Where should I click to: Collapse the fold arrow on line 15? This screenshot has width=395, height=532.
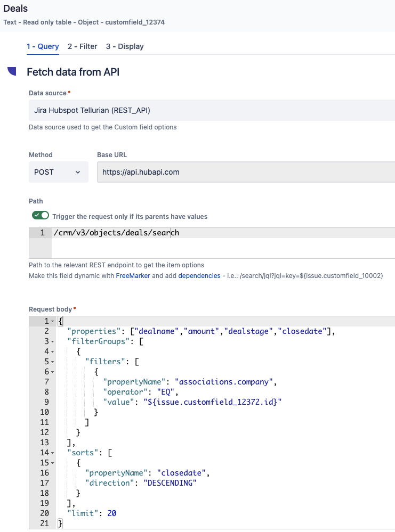pyautogui.click(x=53, y=463)
